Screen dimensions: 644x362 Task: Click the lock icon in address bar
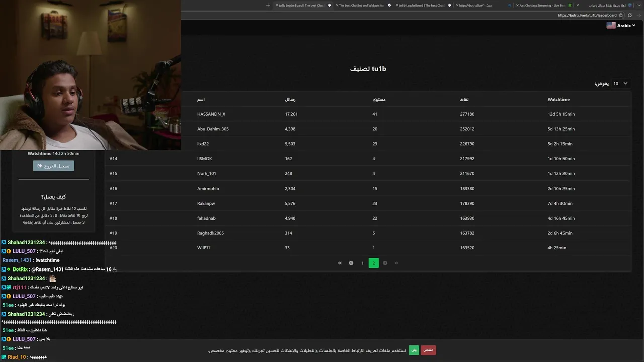[x=620, y=15]
